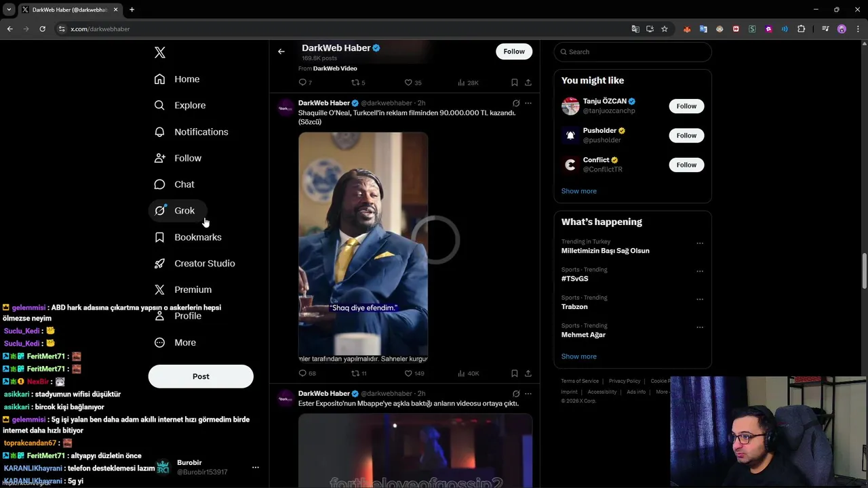Open Notifications in sidebar
868x488 pixels.
coord(191,132)
